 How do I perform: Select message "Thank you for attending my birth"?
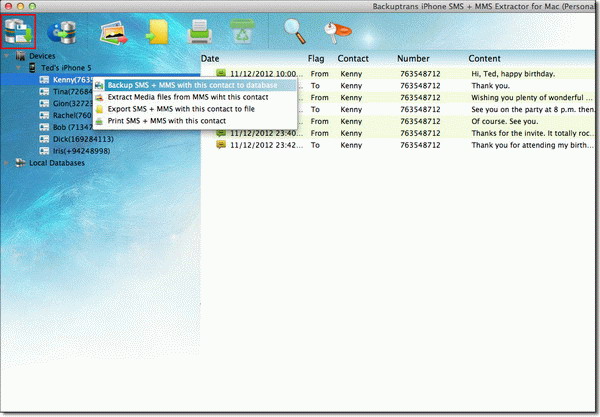pyautogui.click(x=532, y=145)
